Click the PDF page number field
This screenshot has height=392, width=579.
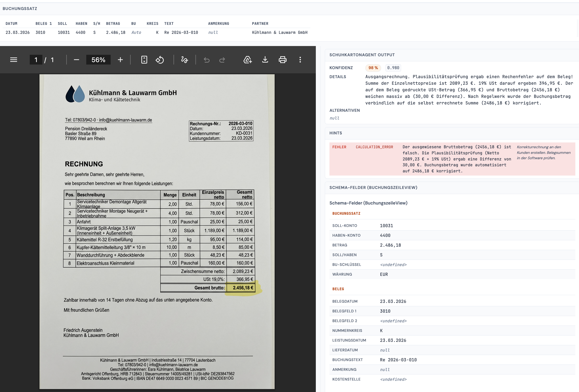[x=36, y=60]
